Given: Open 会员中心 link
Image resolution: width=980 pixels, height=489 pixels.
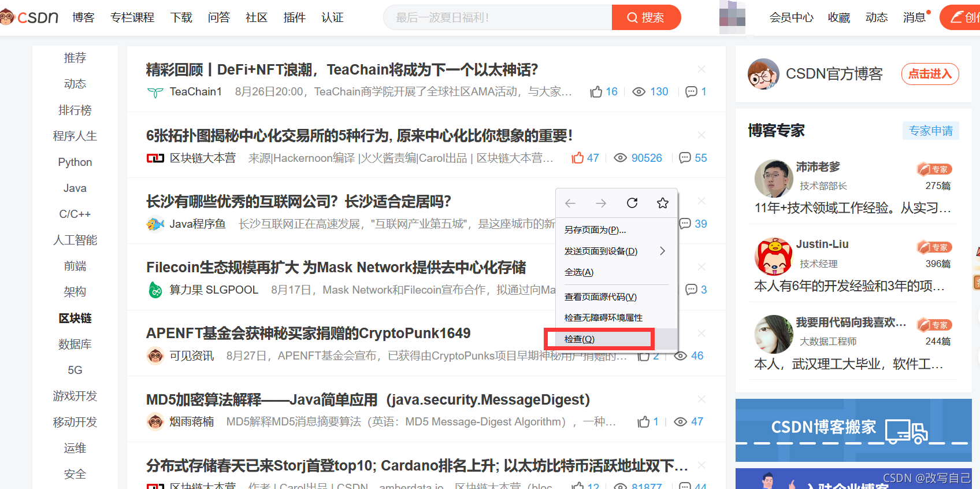Looking at the screenshot, I should 792,17.
